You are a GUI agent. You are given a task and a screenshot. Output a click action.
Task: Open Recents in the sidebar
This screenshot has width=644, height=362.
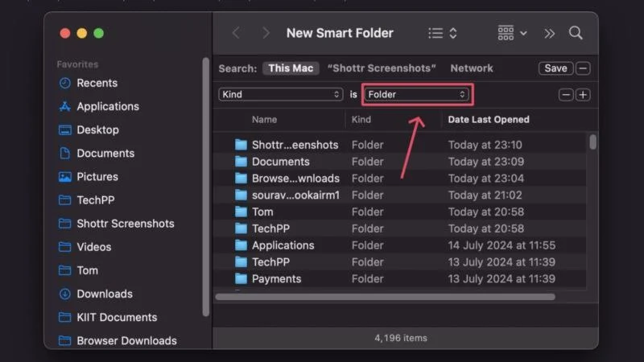coord(97,83)
